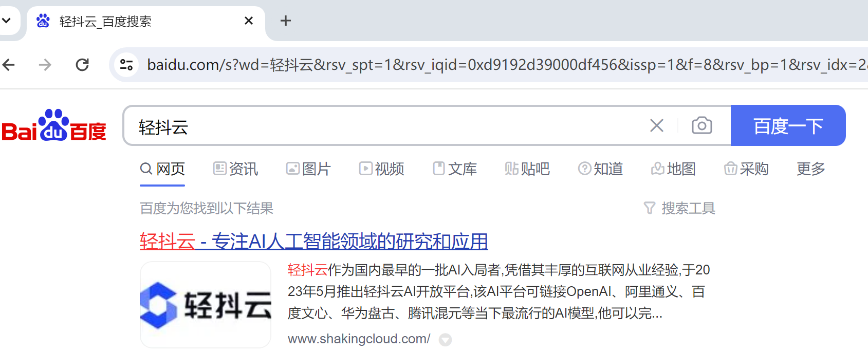This screenshot has height=351, width=868.
Task: Switch to the 采购 tab
Action: (x=746, y=169)
